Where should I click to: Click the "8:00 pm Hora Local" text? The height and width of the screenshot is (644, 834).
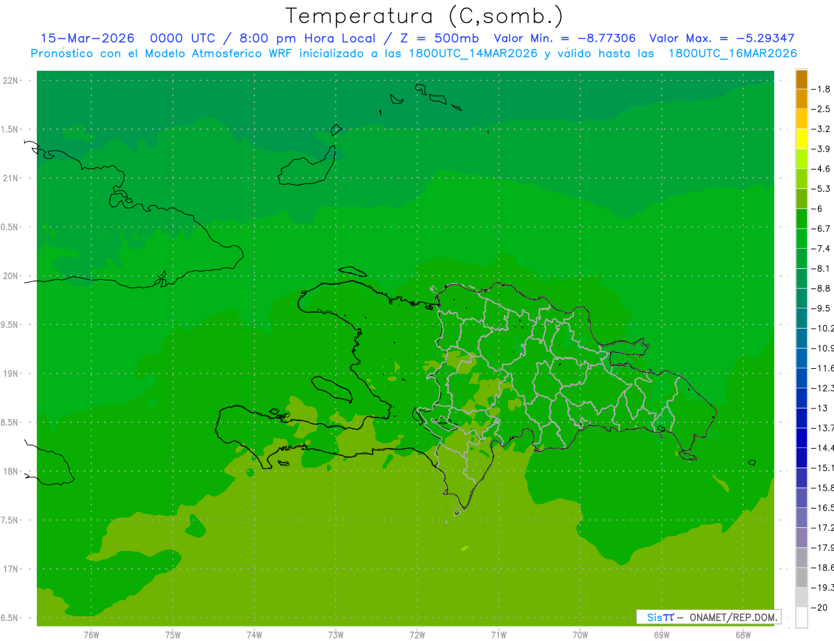(x=306, y=38)
